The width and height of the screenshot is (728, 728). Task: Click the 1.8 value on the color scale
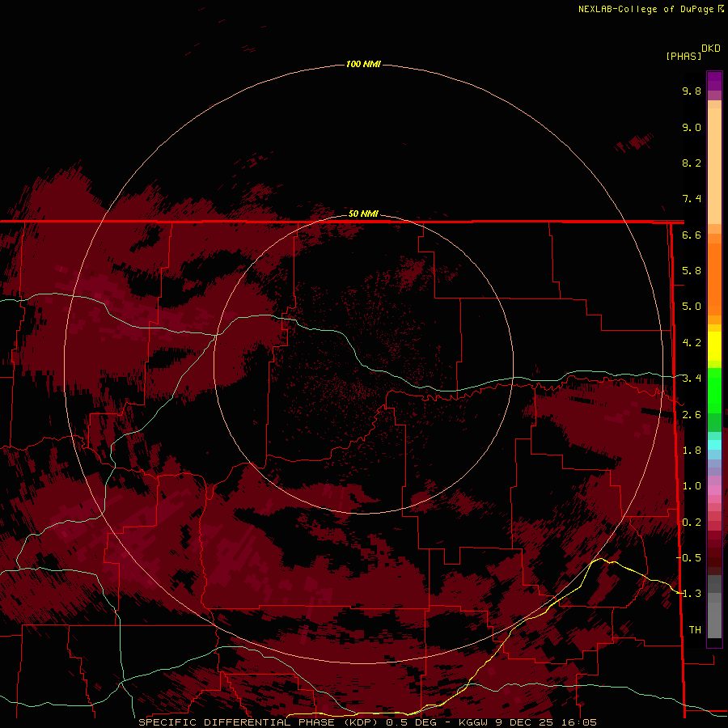coord(692,451)
